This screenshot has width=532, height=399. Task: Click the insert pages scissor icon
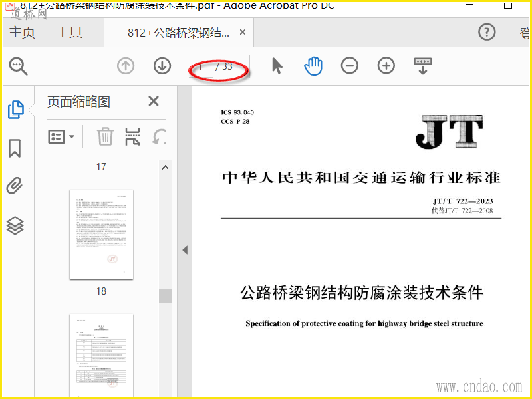pyautogui.click(x=132, y=137)
